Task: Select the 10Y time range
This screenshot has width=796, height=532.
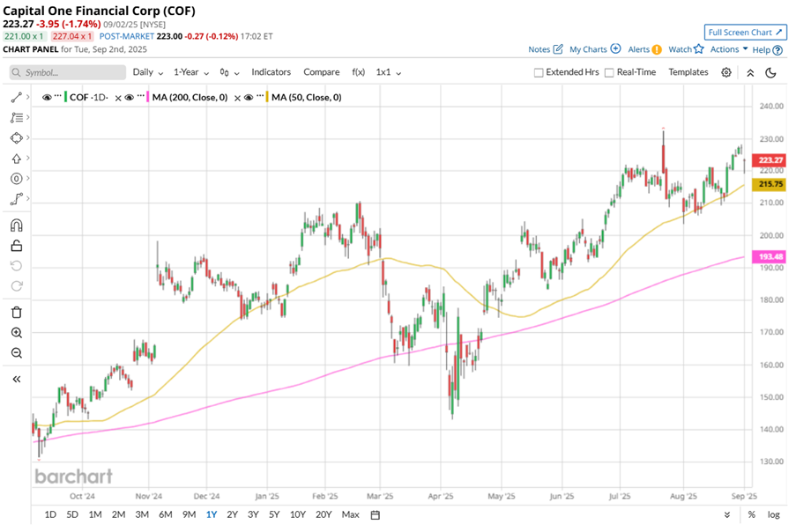Action: [297, 514]
